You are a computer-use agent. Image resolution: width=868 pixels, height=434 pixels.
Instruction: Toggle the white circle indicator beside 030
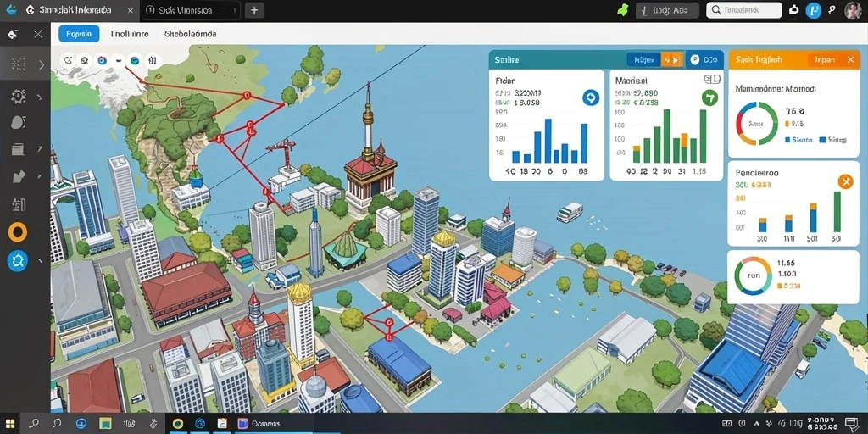(695, 60)
